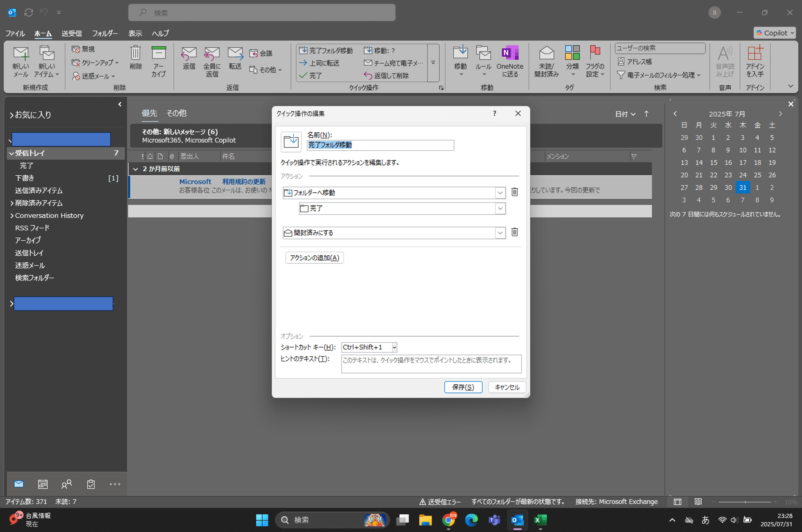Go to next month in mini calendar
Viewport: 802px width, 532px height.
point(780,114)
